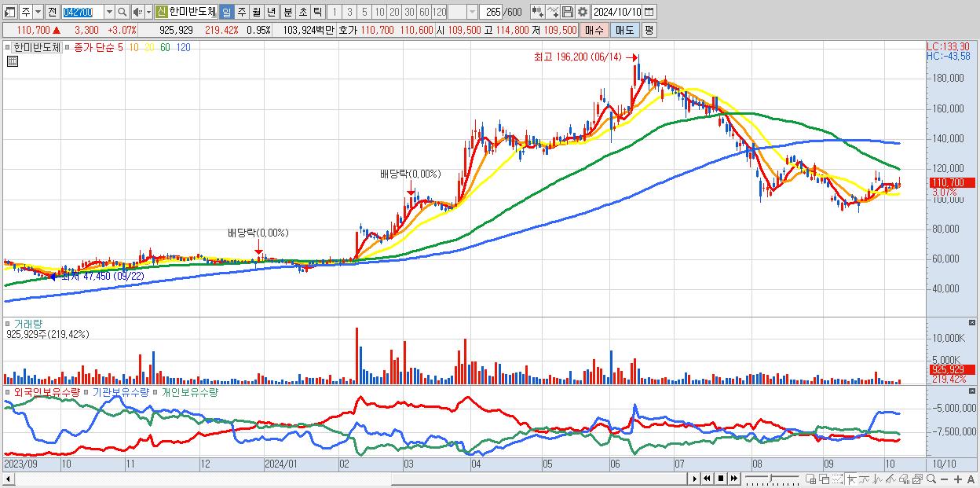This screenshot has height=488, width=980.
Task: Select the 틱 (tick) period button
Action: (317, 12)
